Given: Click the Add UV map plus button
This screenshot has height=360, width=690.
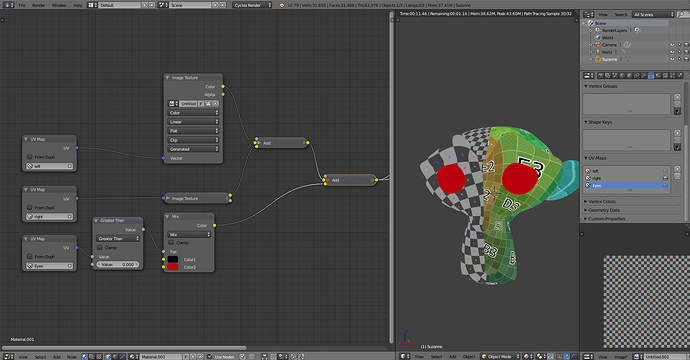Looking at the screenshot, I should (677, 169).
